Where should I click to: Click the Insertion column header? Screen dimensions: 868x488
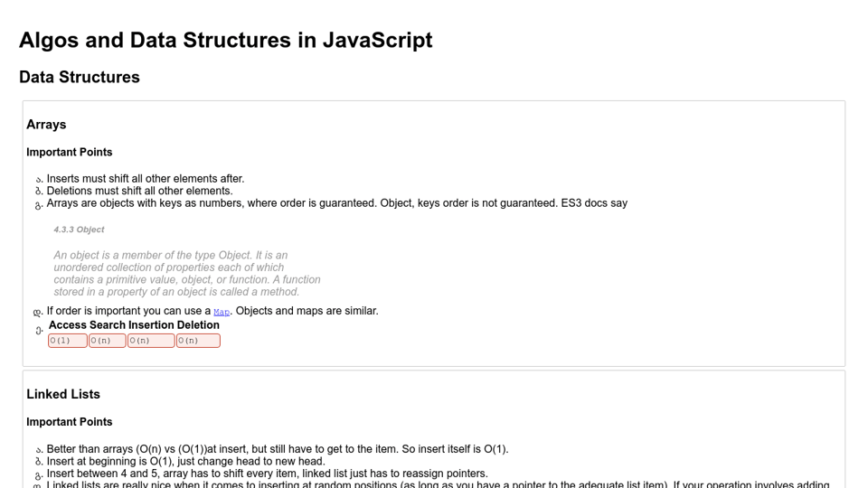(x=151, y=325)
